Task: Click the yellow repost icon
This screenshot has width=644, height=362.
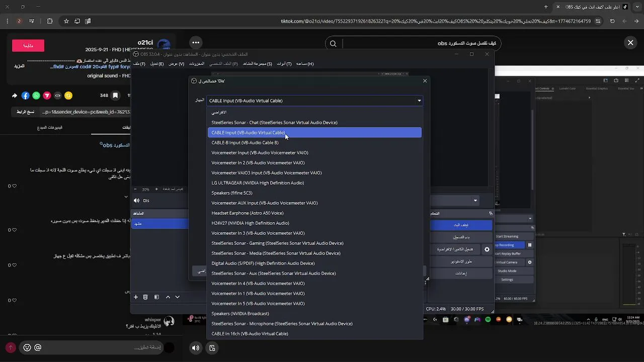Action: point(68,96)
